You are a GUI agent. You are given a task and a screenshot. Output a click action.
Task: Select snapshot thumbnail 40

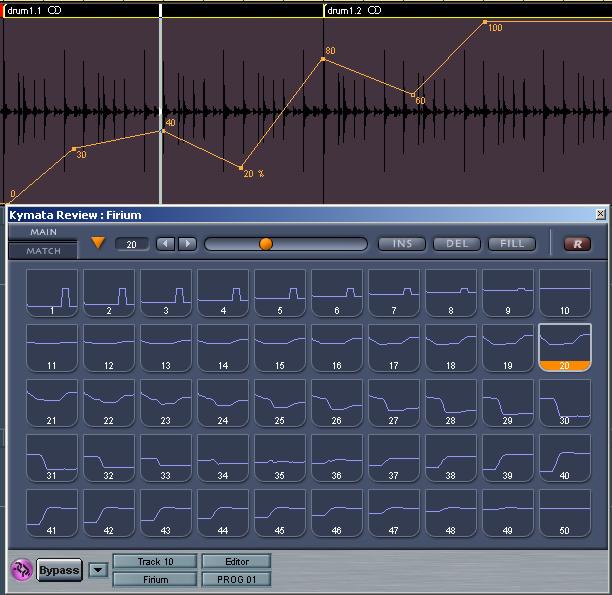(x=565, y=458)
